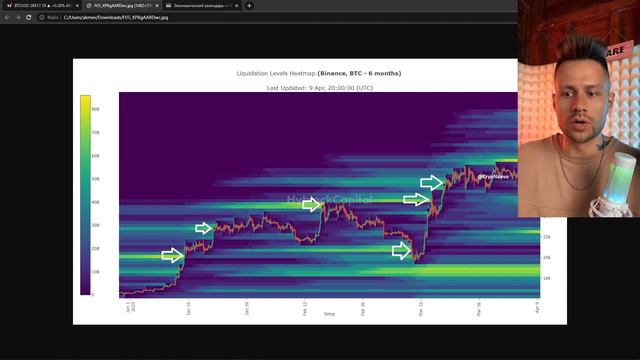Viewport: 640px width, 360px height.
Task: Close the jpg image browser tab
Action: tap(157, 6)
